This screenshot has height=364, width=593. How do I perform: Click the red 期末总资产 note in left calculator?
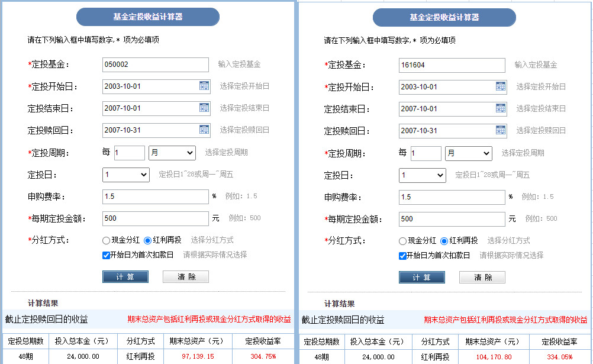point(209,320)
